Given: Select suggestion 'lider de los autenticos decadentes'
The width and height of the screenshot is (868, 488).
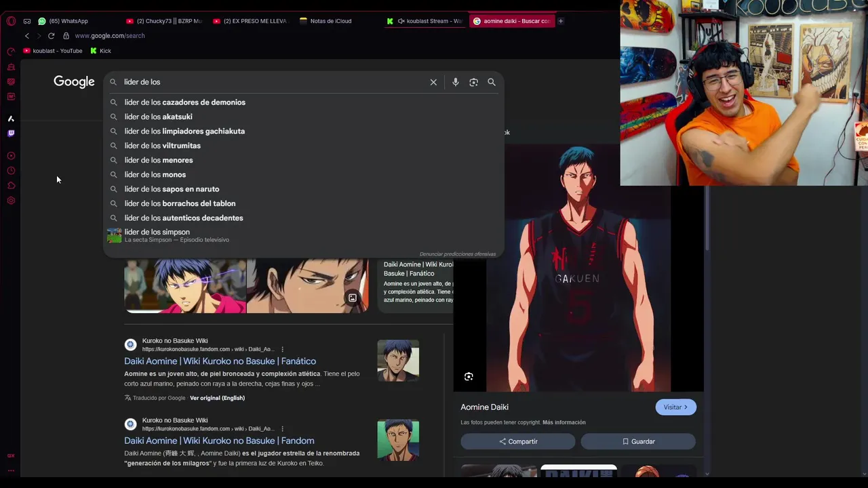Looking at the screenshot, I should 303,218.
